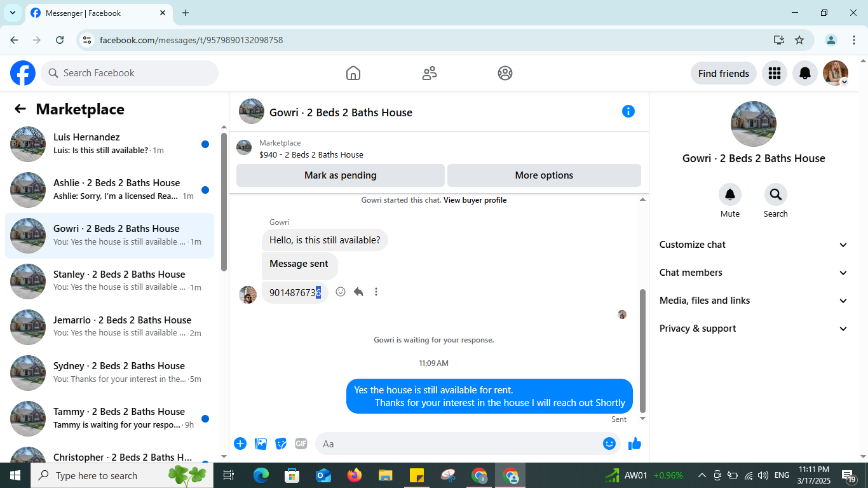The height and width of the screenshot is (488, 868).
Task: Open File Explorer from the taskbar
Action: tap(385, 475)
